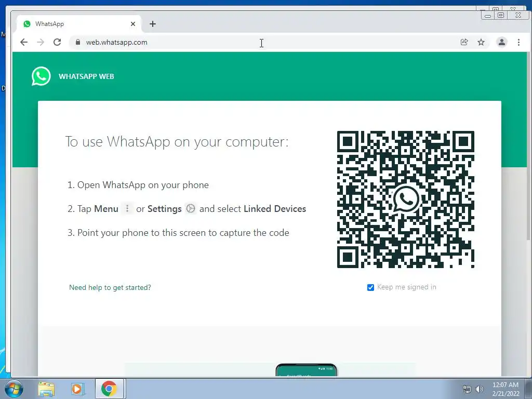Click the Linked Devices text

pos(275,209)
